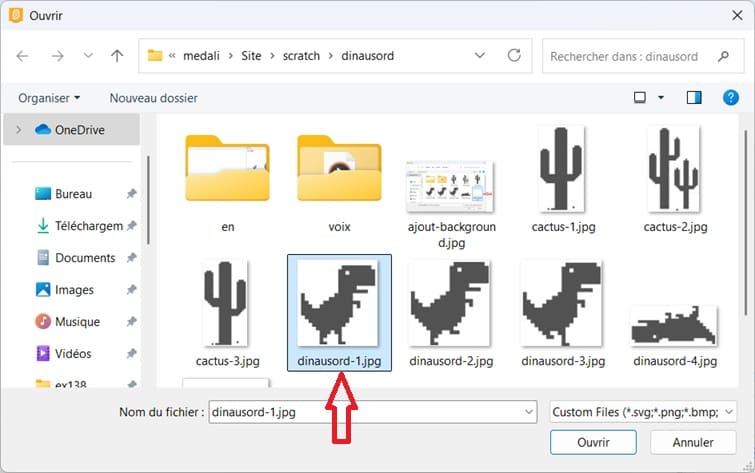
Task: Click the sidebar vertical scrollbar
Action: pyautogui.click(x=148, y=200)
